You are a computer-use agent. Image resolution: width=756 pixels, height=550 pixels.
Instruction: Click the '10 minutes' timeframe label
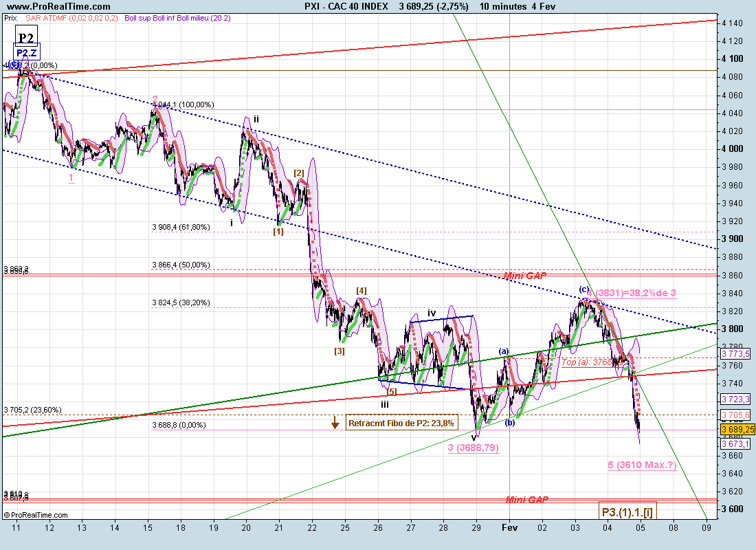[503, 6]
